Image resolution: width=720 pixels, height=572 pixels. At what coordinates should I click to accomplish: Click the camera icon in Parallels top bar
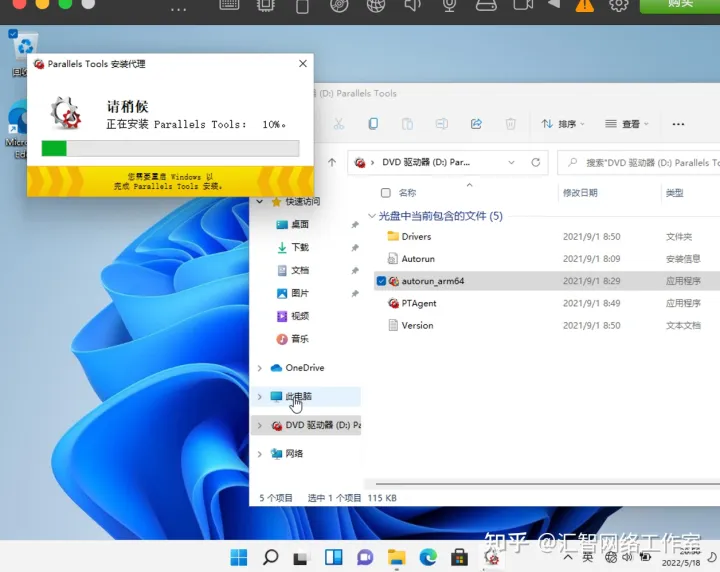pyautogui.click(x=523, y=5)
